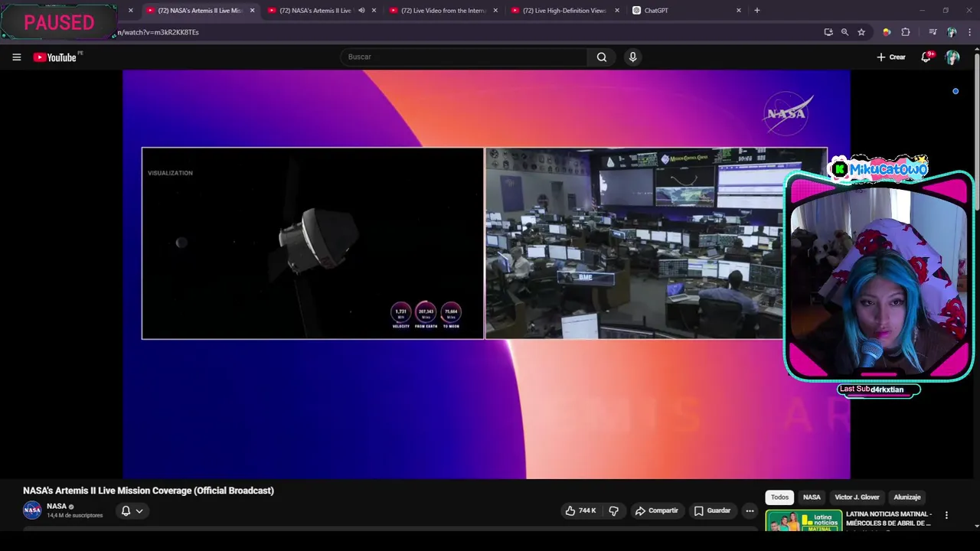Image resolution: width=980 pixels, height=551 pixels.
Task: Close the ChatGPT tab
Action: coord(739,11)
